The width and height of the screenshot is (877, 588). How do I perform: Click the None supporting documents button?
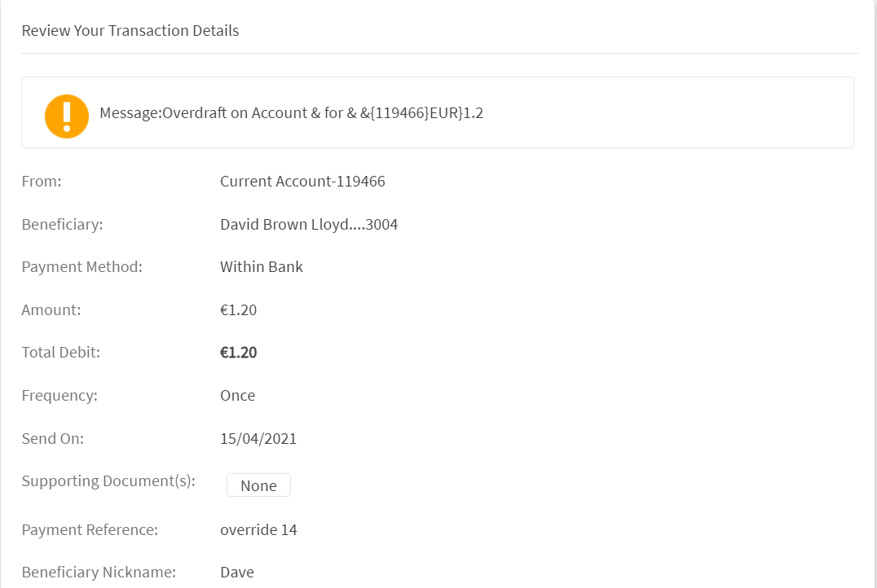(x=258, y=485)
